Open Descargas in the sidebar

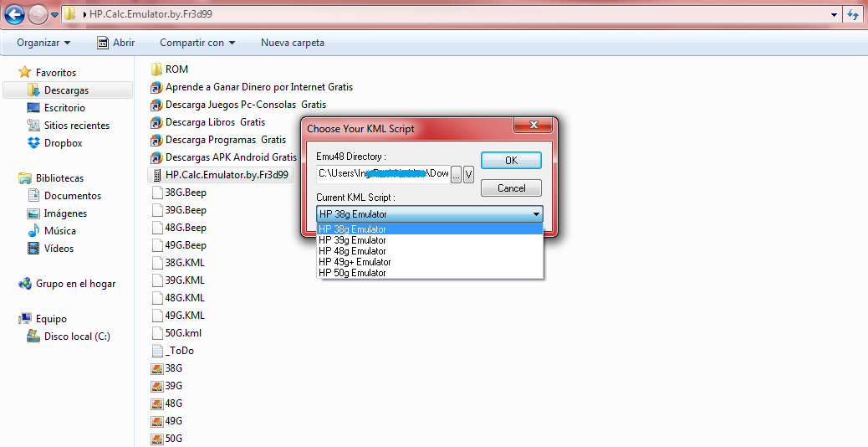coord(66,90)
